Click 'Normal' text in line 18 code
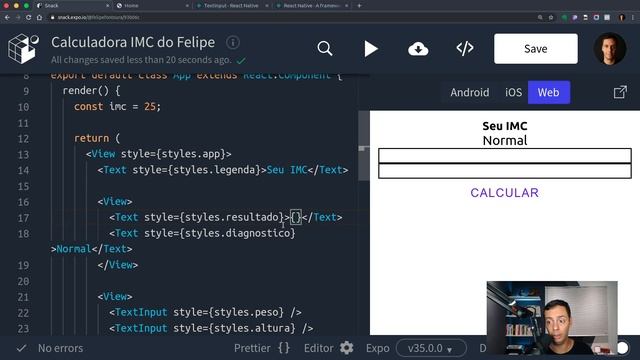The height and width of the screenshot is (360, 640). pyautogui.click(x=73, y=249)
